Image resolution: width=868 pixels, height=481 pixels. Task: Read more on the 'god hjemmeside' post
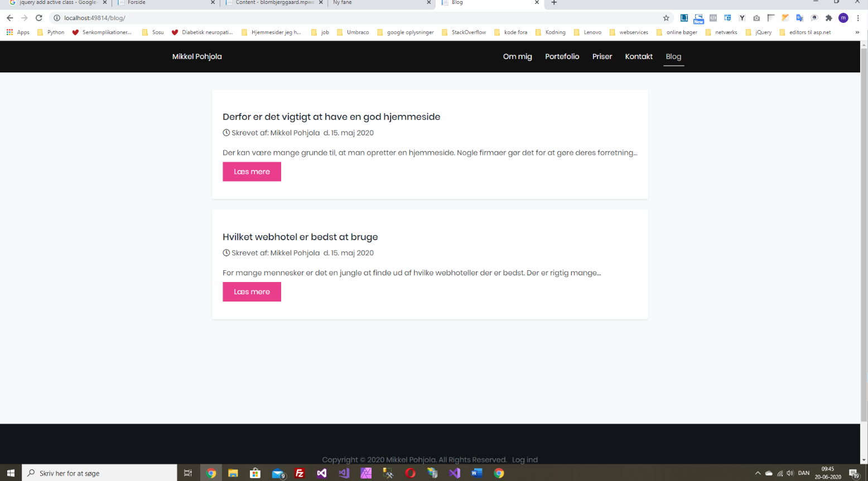[x=252, y=172]
